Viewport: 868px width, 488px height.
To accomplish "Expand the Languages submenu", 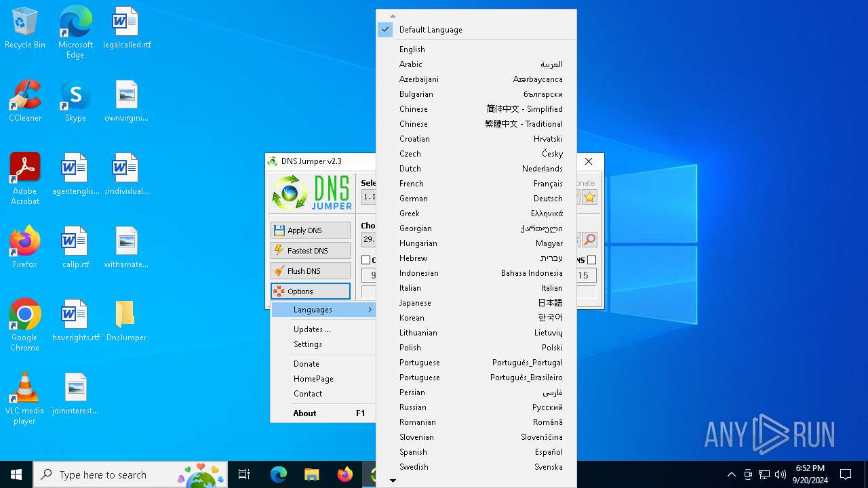I will (x=323, y=310).
